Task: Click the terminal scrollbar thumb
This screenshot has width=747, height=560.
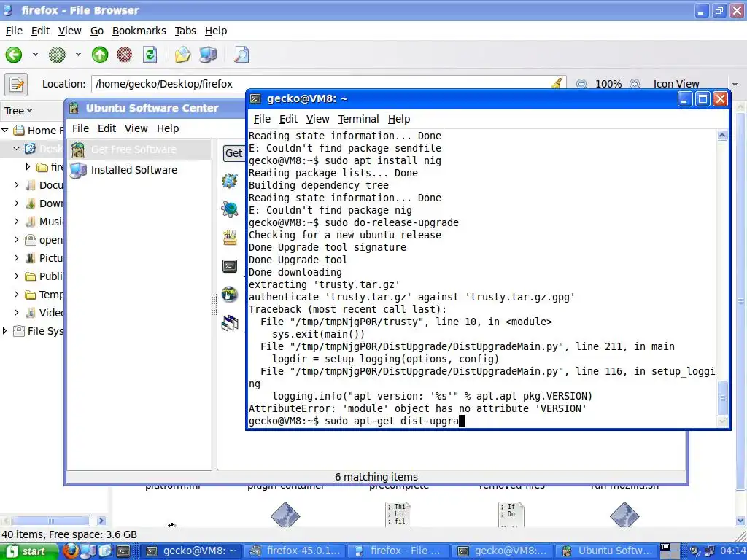Action: tap(722, 397)
